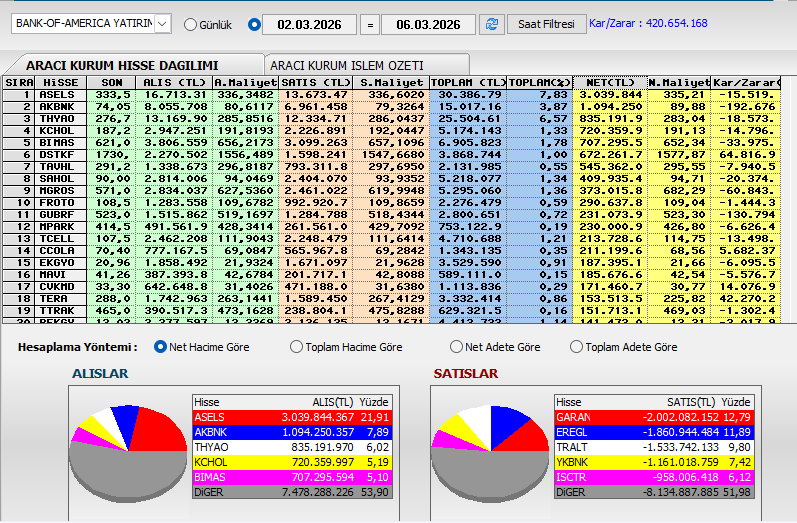This screenshot has height=523, width=797.
Task: Select the blue EREGL row in SATISLAR legend
Action: [652, 432]
